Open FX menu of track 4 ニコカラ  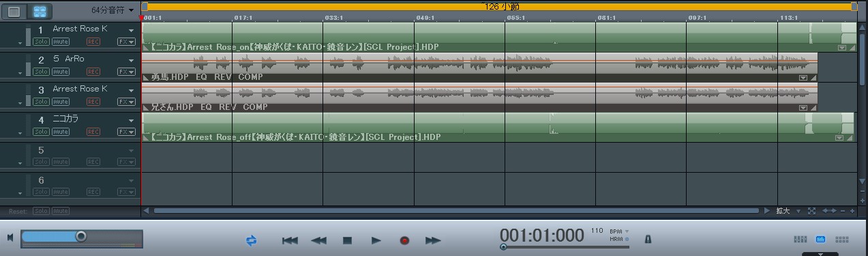pos(126,132)
